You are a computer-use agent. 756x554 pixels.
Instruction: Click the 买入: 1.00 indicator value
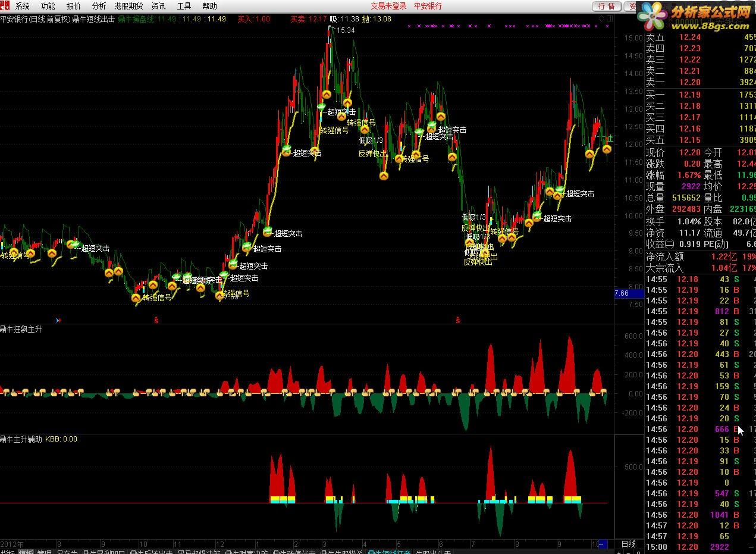tap(253, 19)
